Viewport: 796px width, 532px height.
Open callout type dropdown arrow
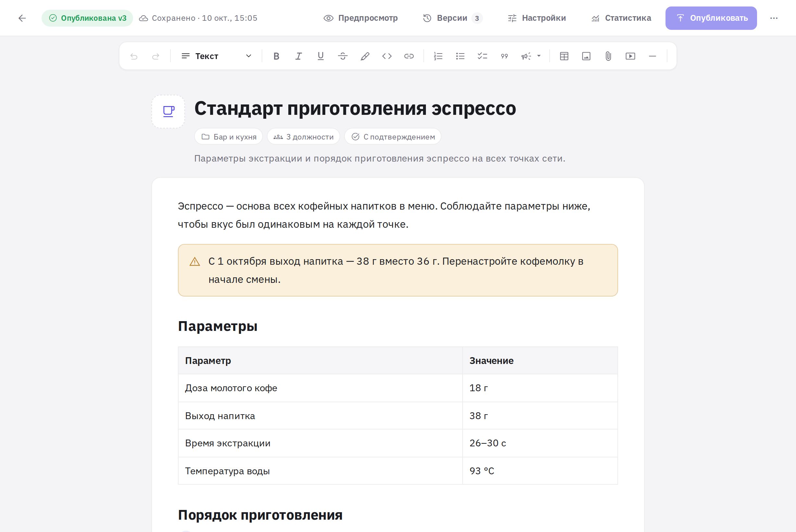[539, 56]
